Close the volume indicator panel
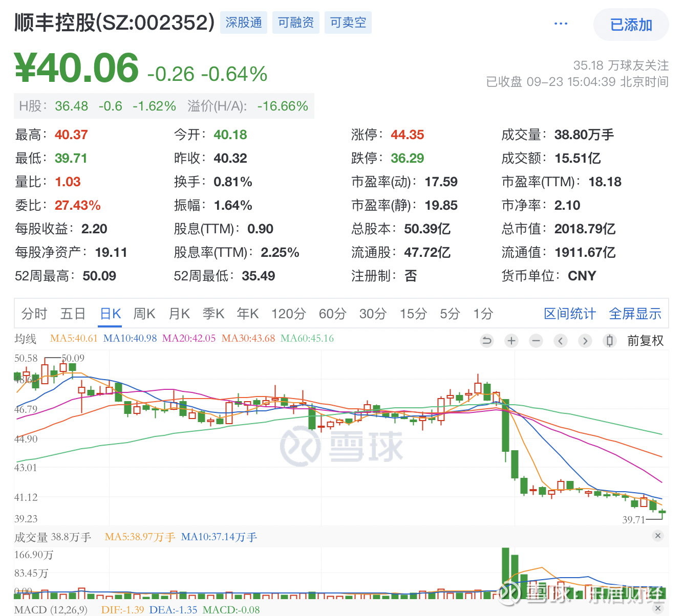685x616 pixels. pos(658,536)
